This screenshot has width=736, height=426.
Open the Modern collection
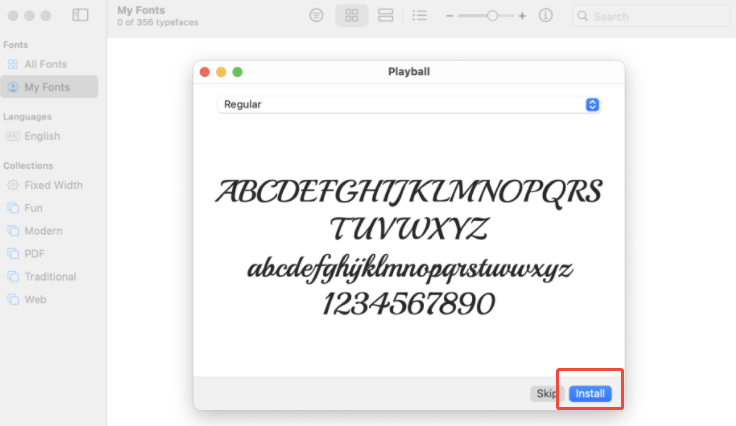tap(49, 231)
